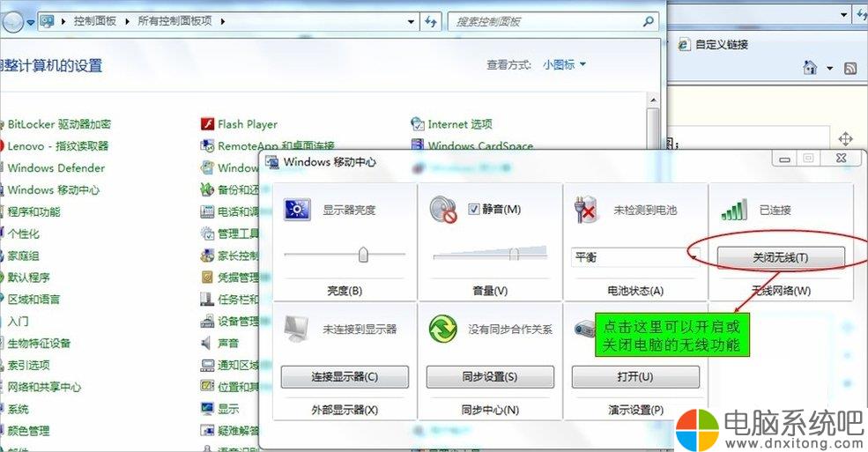Screen dimensions: 868x452
Task: Click the 凭据管理 safe icon
Action: 208,278
